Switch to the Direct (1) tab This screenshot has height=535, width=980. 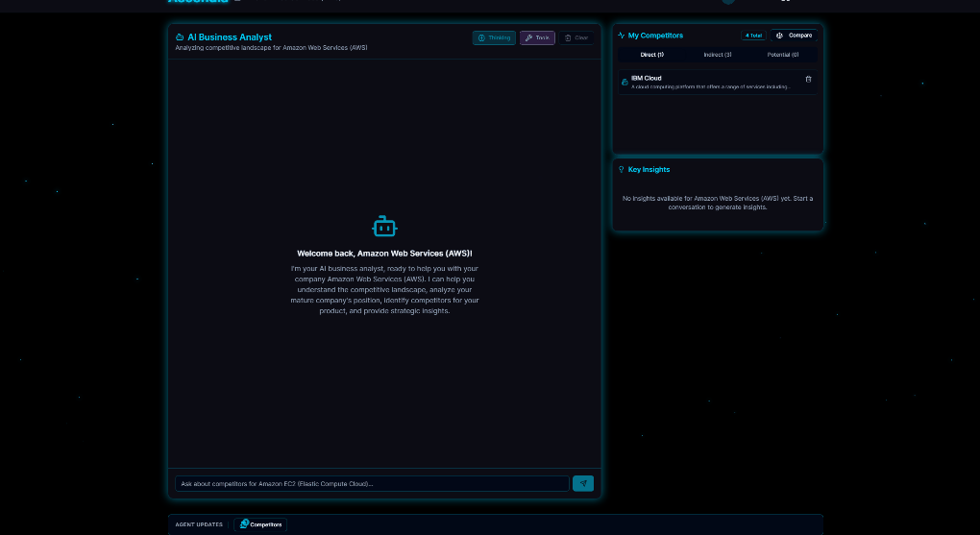point(651,55)
